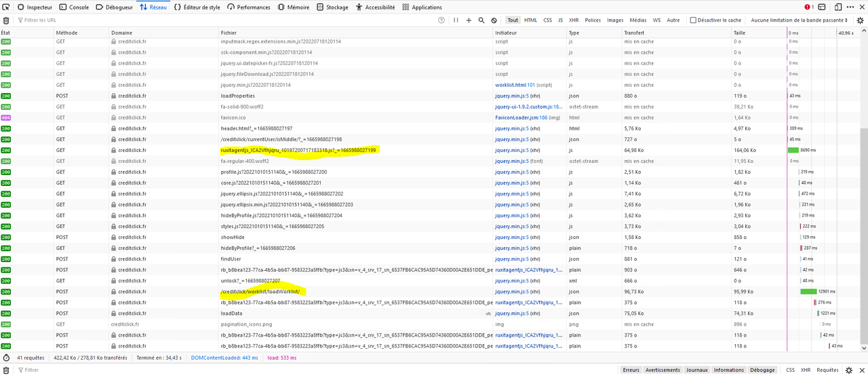The height and width of the screenshot is (376, 868).
Task: Sort by the Méthode column header
Action: (x=81, y=33)
